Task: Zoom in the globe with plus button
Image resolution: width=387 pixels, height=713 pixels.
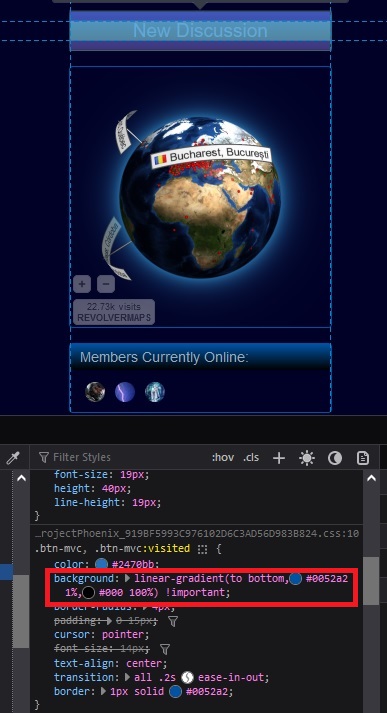Action: (82, 284)
